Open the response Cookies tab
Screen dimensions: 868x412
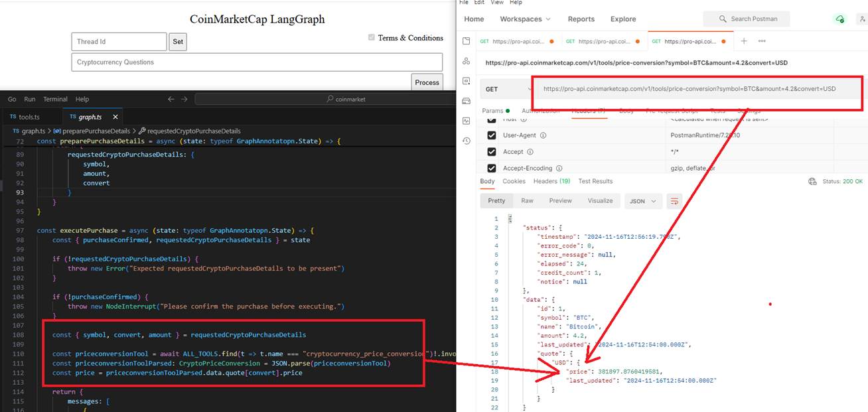pyautogui.click(x=514, y=181)
